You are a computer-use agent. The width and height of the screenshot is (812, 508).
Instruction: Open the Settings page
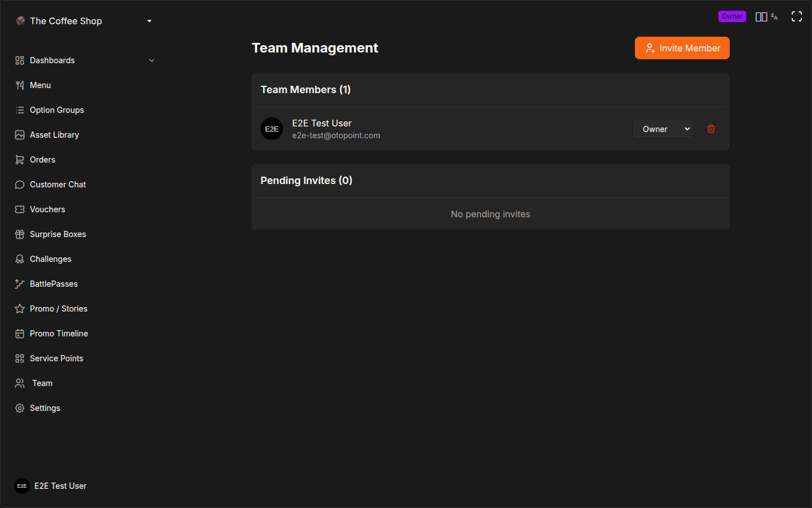(45, 408)
